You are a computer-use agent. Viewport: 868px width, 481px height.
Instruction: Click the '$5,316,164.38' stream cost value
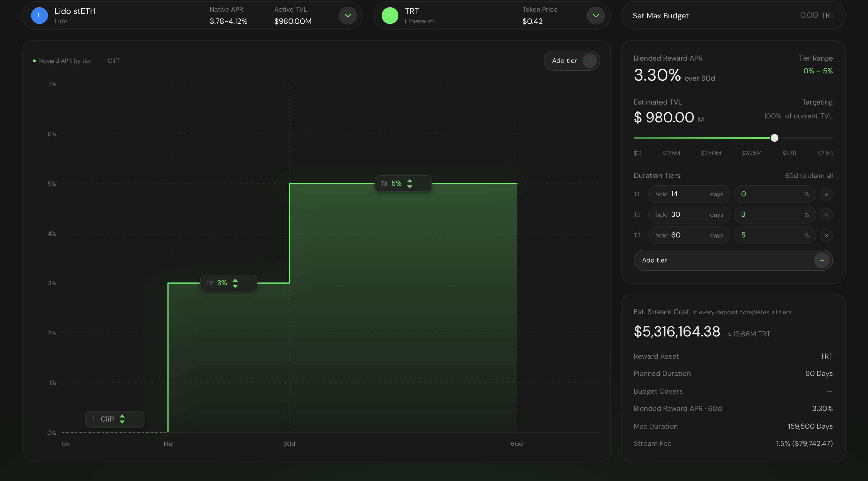[677, 331]
